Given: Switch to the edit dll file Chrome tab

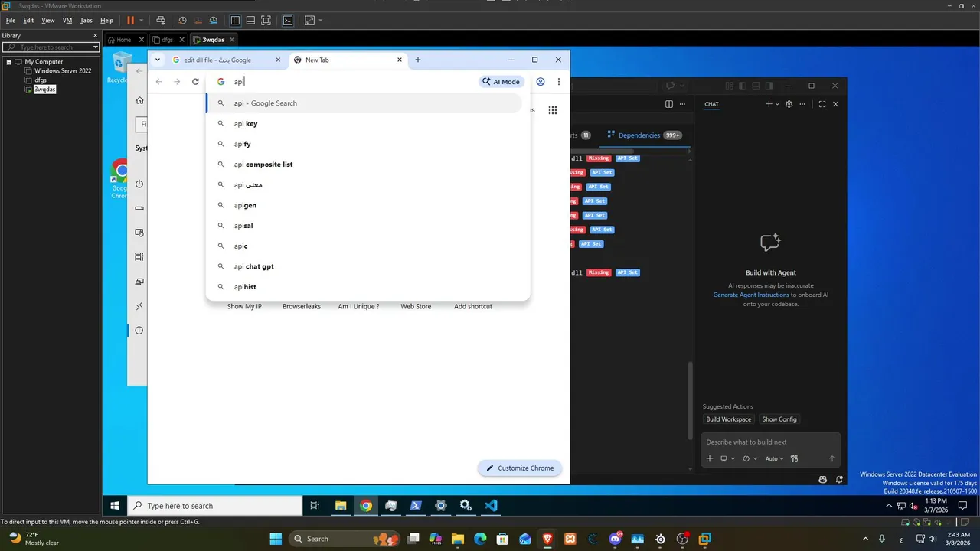Looking at the screenshot, I should (217, 60).
